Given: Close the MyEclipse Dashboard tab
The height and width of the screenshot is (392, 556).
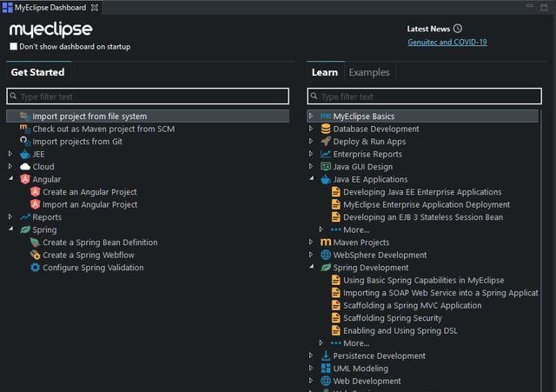Looking at the screenshot, I should [x=95, y=8].
